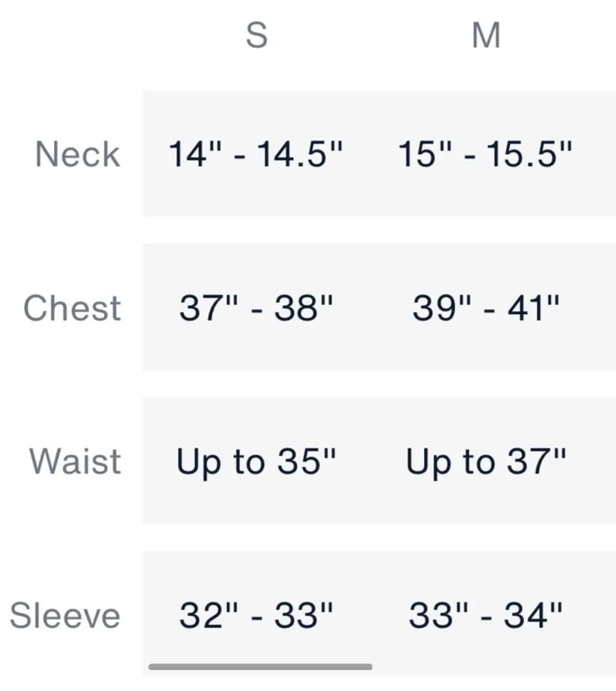This screenshot has width=616, height=691.
Task: Select the Chest row label
Action: (x=72, y=307)
